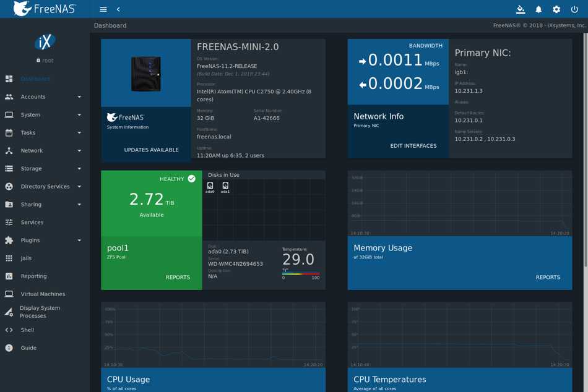588x392 pixels.
Task: Click the Tasks calendar icon
Action: click(x=9, y=133)
